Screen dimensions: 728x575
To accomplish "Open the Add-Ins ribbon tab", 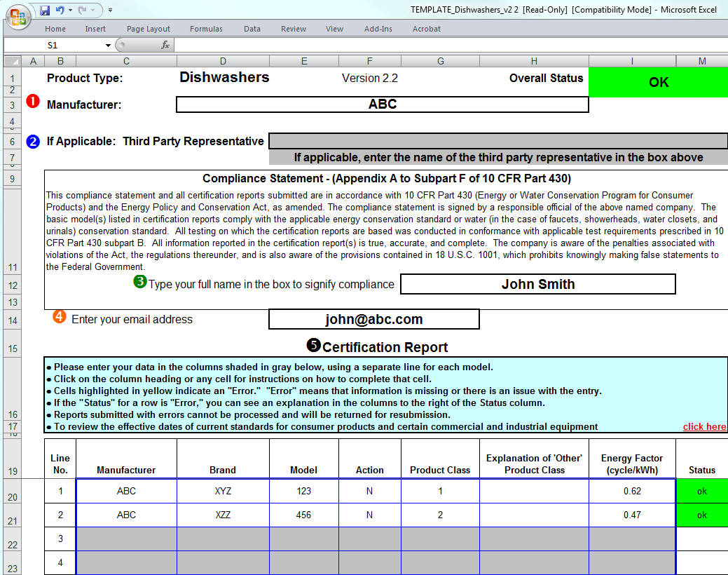I will point(378,29).
